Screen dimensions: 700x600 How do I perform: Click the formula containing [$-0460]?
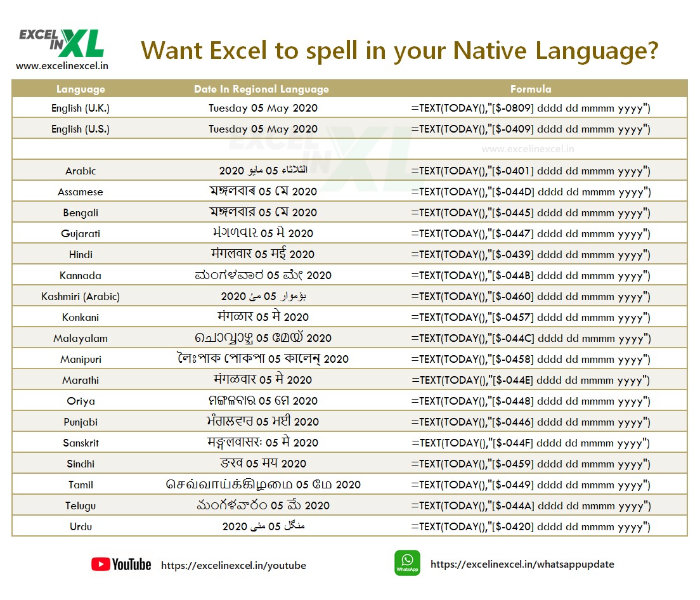[x=531, y=296]
